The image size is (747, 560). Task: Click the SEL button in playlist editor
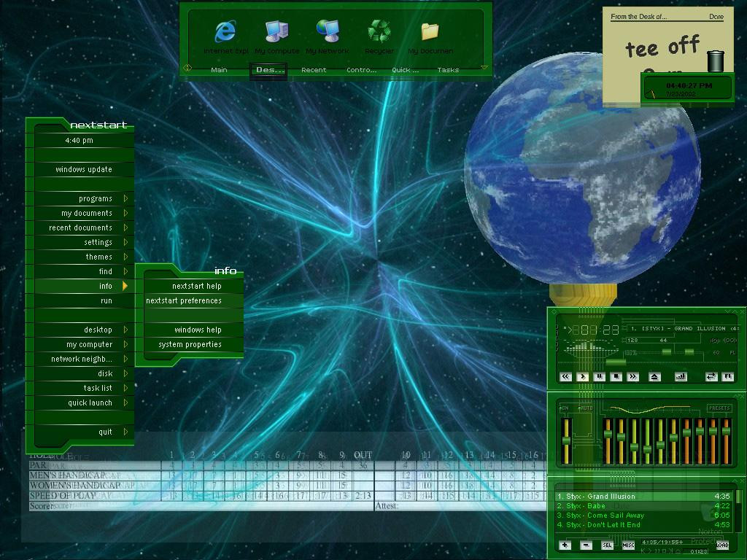(x=607, y=545)
